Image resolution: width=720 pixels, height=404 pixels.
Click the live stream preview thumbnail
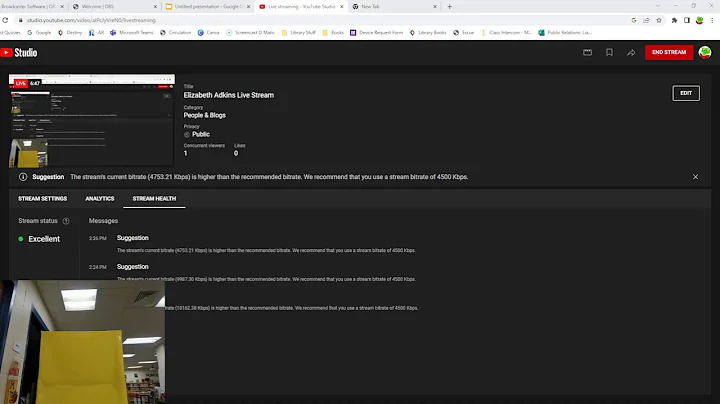click(92, 120)
